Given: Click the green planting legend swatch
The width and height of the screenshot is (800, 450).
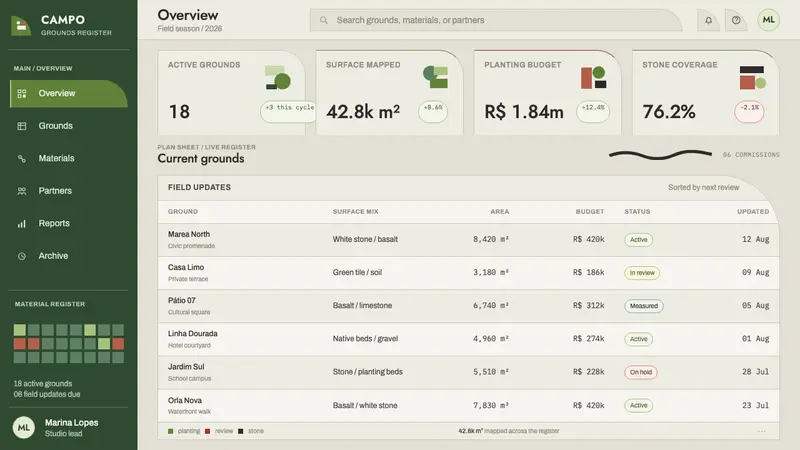Looking at the screenshot, I should [170, 432].
